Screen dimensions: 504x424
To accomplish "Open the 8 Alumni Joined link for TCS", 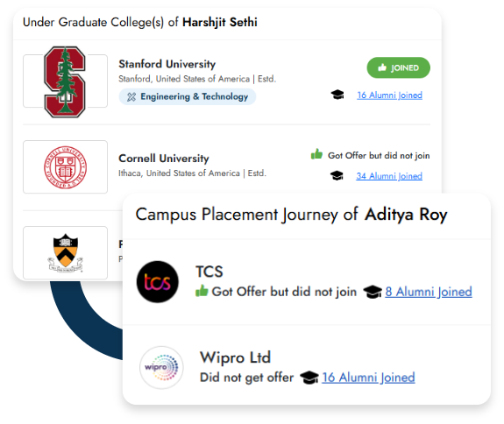I will pyautogui.click(x=429, y=292).
